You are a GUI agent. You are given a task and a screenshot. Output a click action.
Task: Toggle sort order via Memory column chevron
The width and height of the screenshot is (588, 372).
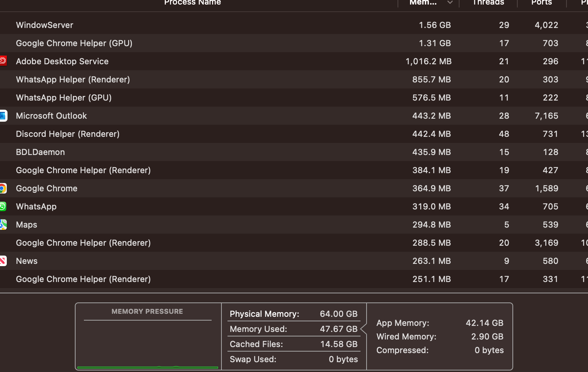click(x=450, y=3)
